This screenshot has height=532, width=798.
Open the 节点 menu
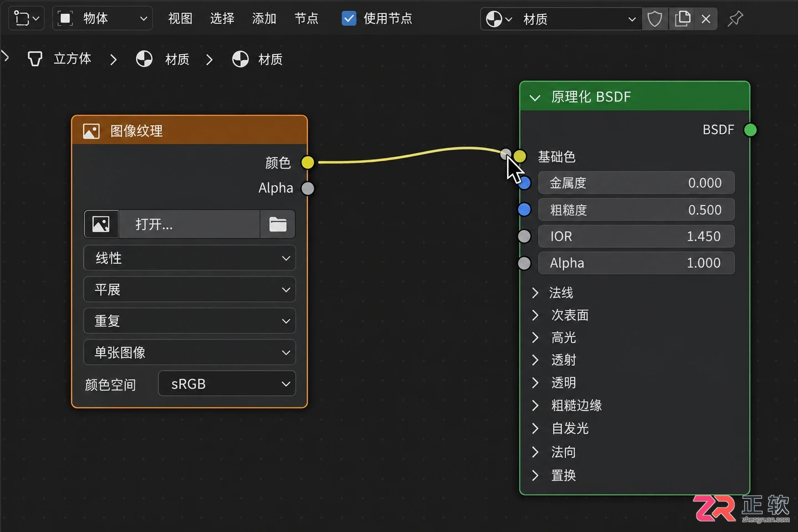(306, 18)
